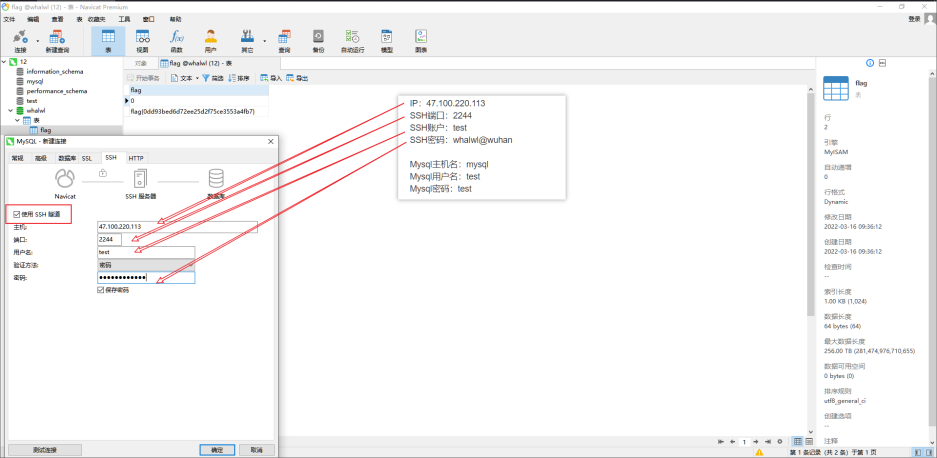Click the Test Connection (测试连接) button
This screenshot has height=458, width=937.
point(45,450)
